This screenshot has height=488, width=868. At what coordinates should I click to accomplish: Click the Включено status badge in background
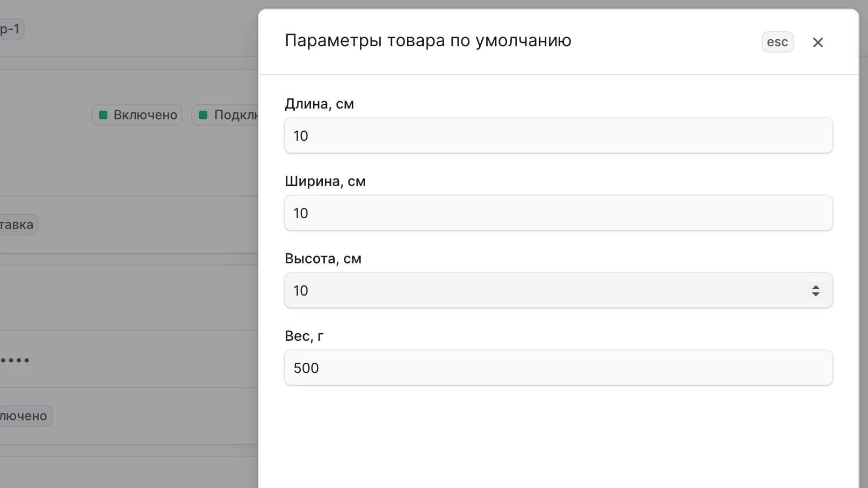[137, 115]
